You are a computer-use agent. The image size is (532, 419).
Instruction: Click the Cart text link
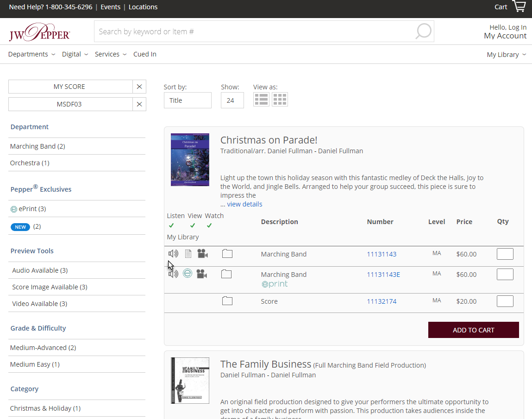(501, 7)
